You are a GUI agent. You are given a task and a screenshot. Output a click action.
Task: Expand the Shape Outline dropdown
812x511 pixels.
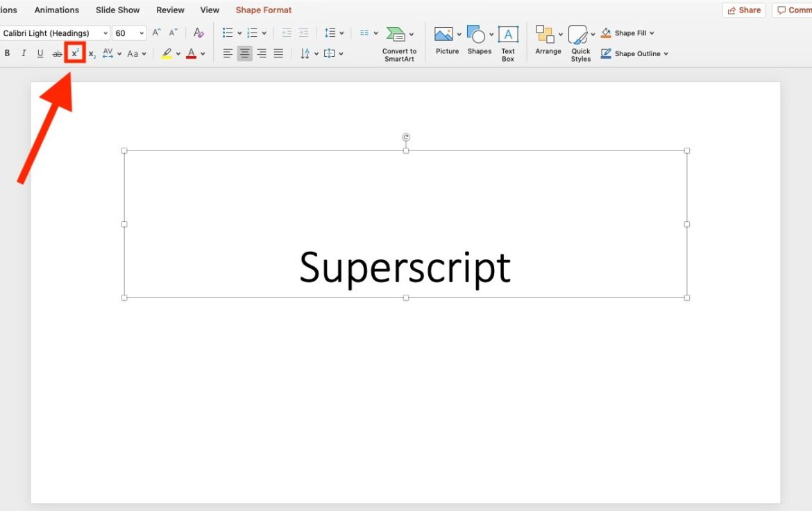[666, 53]
